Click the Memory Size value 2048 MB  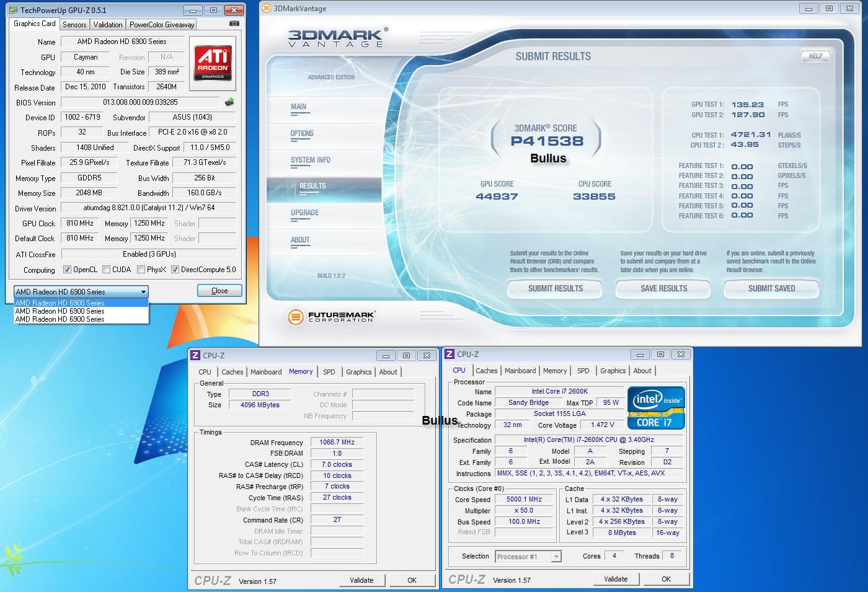89,193
